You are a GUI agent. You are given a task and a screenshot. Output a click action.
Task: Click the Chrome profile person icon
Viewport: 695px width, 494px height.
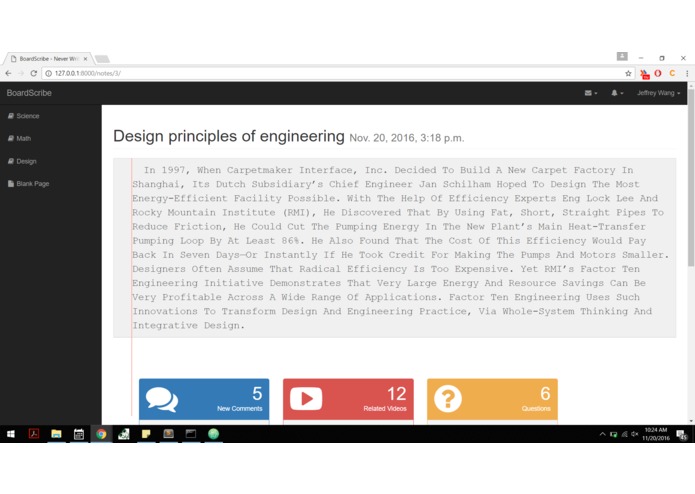tap(622, 56)
